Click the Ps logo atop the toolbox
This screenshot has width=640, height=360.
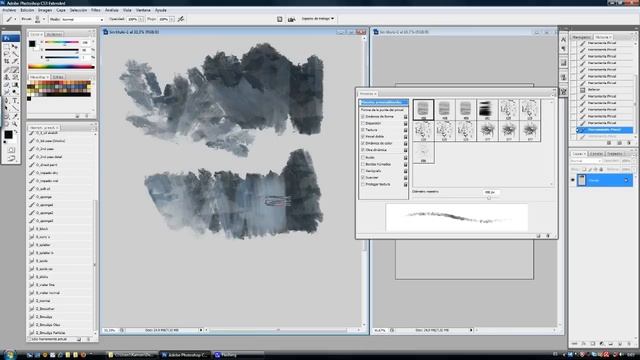coord(11,38)
